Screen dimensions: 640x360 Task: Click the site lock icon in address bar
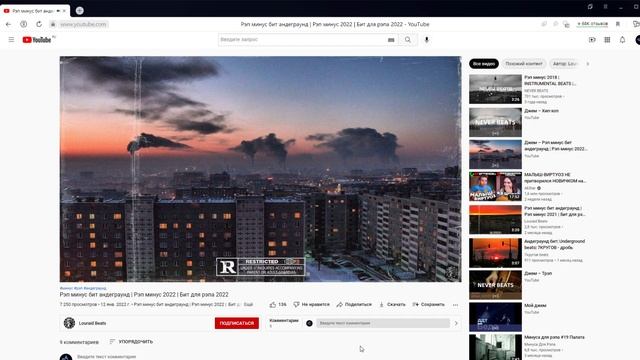(x=53, y=24)
